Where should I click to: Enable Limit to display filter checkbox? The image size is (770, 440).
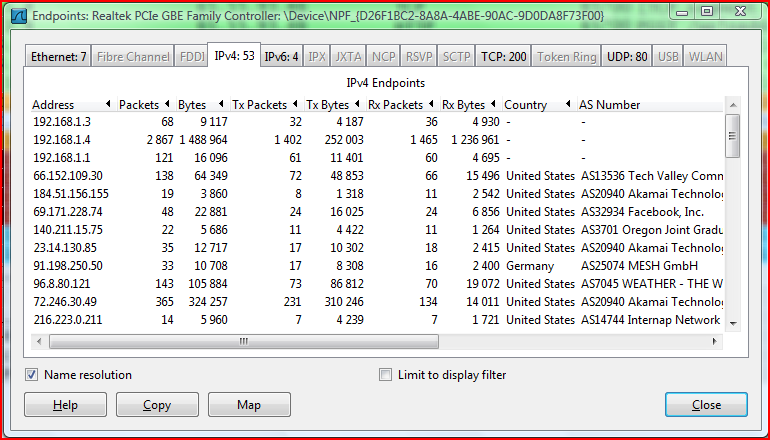(x=386, y=375)
